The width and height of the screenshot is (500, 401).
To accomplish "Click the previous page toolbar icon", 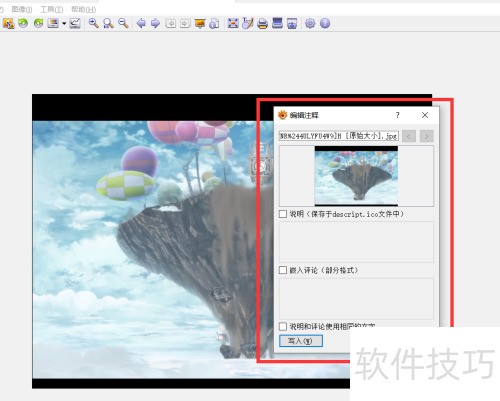I will point(171,23).
